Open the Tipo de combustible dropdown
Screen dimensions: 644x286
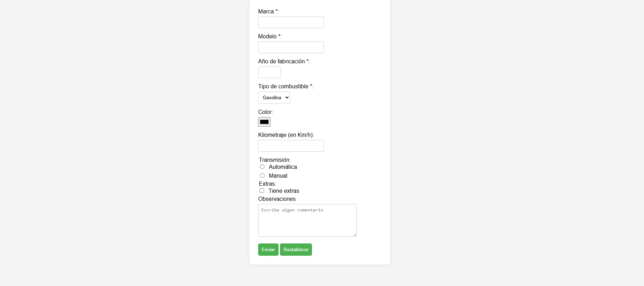pyautogui.click(x=274, y=98)
